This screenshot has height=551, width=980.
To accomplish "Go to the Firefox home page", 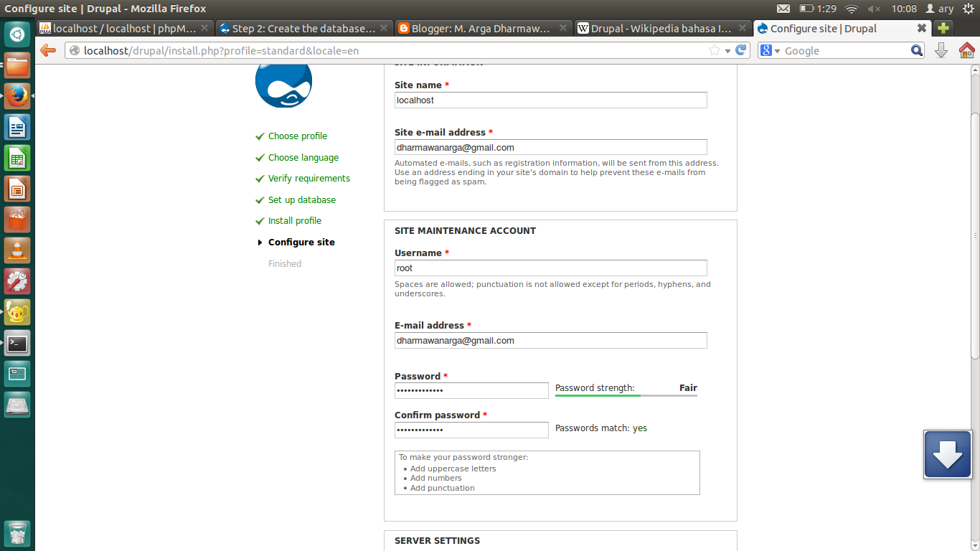I will [x=966, y=50].
